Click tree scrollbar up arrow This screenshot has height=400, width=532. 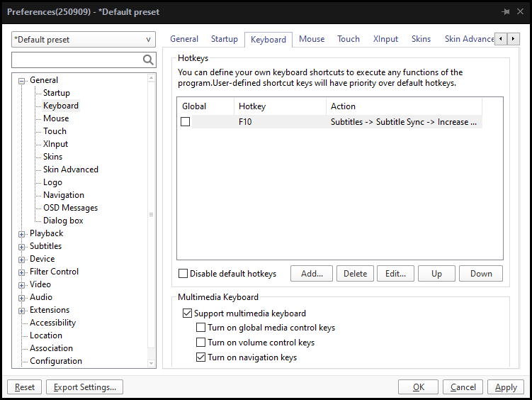[152, 78]
